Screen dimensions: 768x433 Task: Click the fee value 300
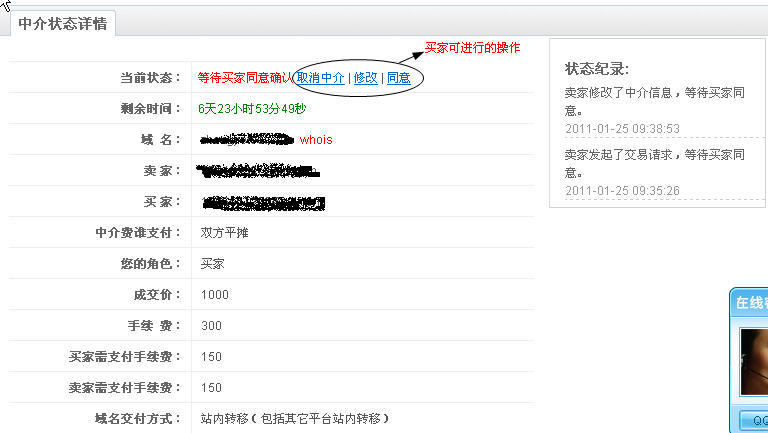[211, 326]
